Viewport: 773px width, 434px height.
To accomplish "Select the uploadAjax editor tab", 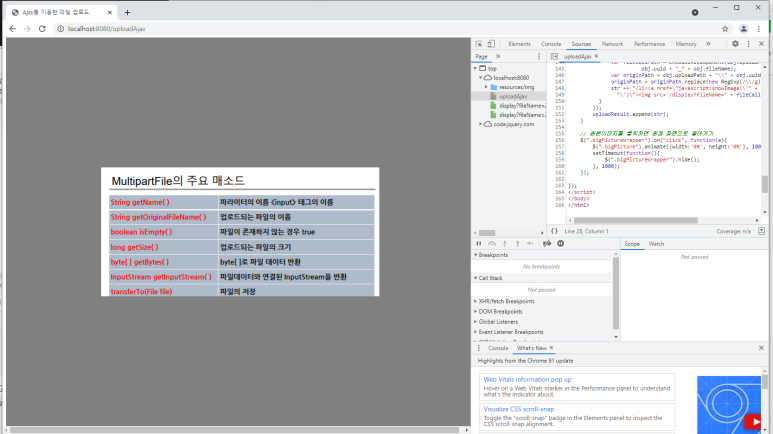I will click(577, 57).
